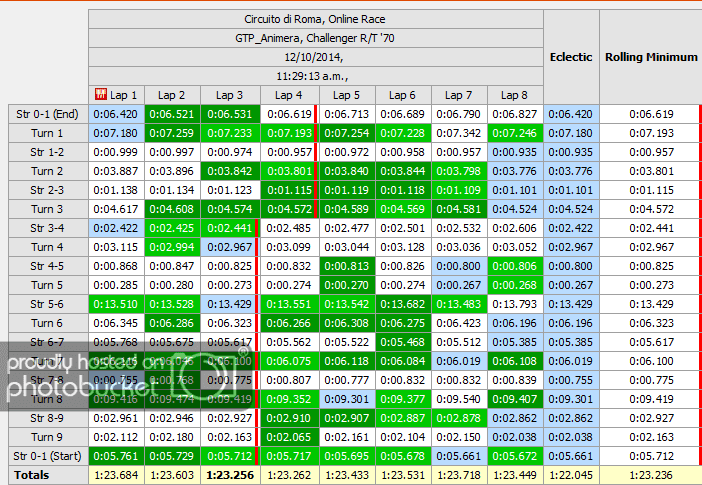Click Lap 8 Str 5-6 cell 0:13.793
The image size is (702, 485).
[x=515, y=304]
